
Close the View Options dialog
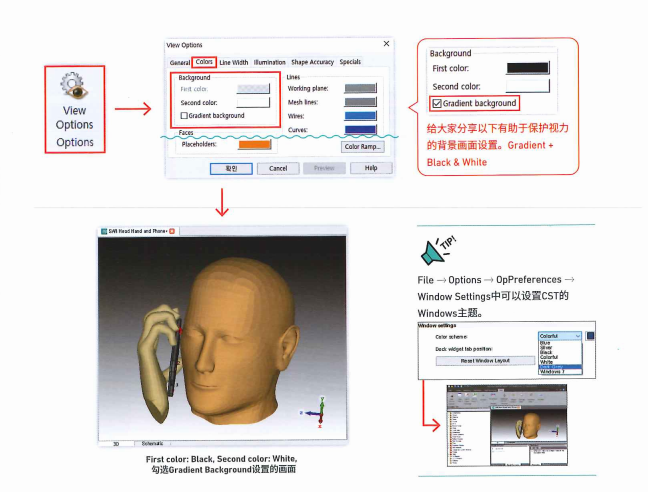coord(386,44)
